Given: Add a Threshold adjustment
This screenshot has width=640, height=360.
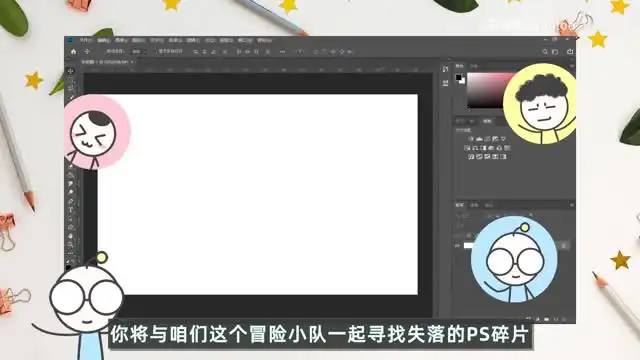Looking at the screenshot, I should click(x=487, y=157).
